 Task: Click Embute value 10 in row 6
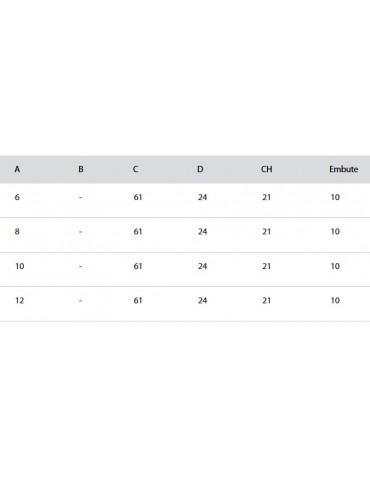[x=335, y=197]
